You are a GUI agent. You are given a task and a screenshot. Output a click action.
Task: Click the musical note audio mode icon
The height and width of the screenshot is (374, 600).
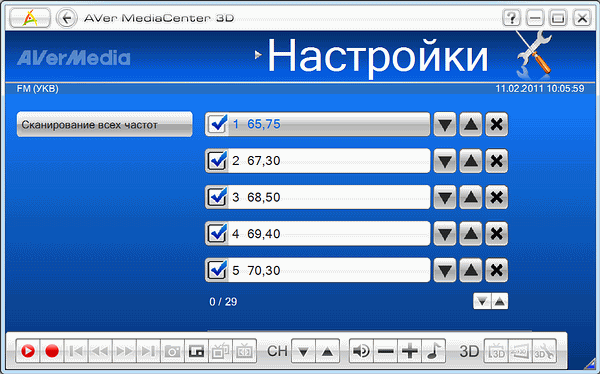click(x=434, y=351)
